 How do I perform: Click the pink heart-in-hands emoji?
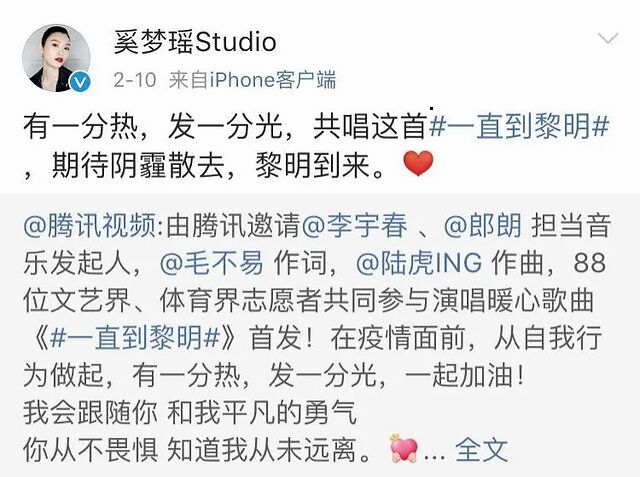[404, 449]
